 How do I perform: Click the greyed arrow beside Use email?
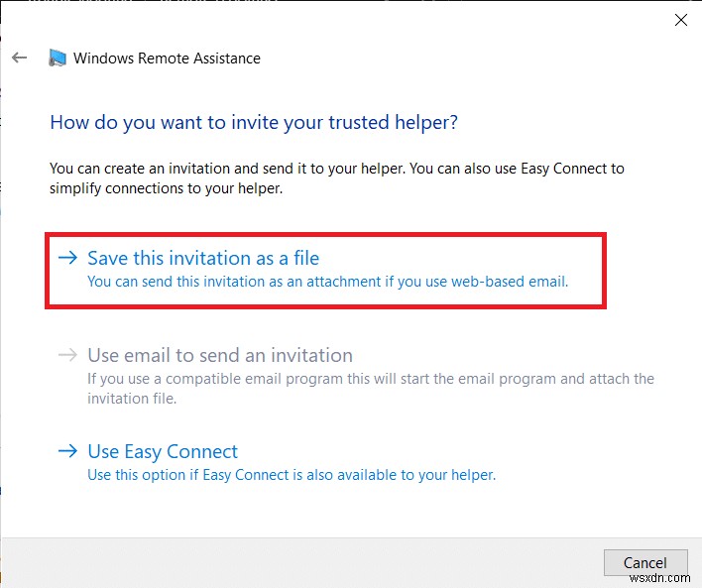pos(67,355)
